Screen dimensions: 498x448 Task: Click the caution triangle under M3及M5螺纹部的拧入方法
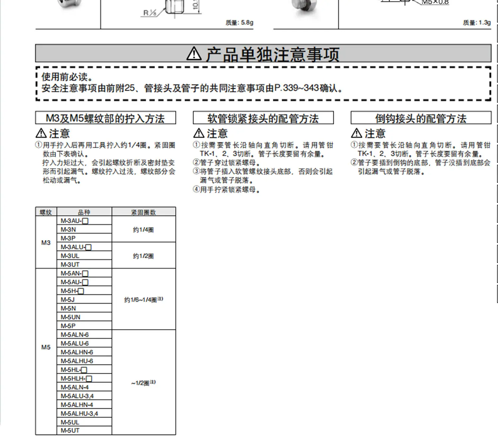[x=41, y=133]
